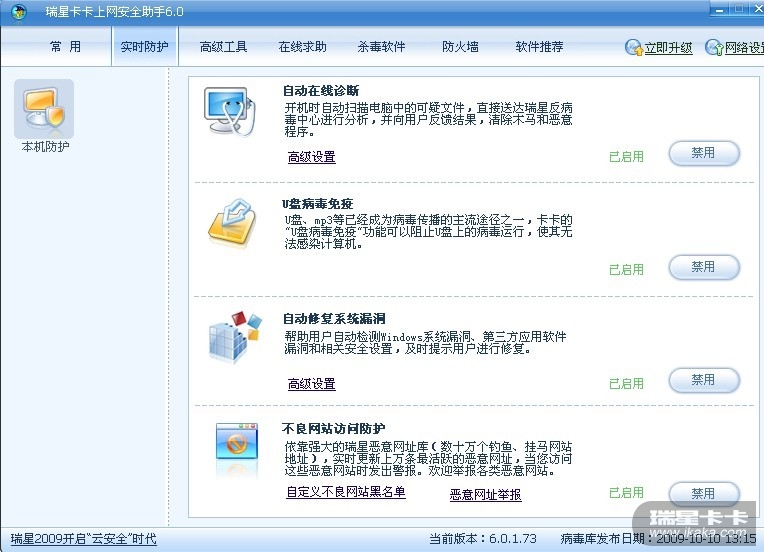Click 已启用 status of 不良网站访问防护
Screen dimensions: 764x552
point(626,493)
